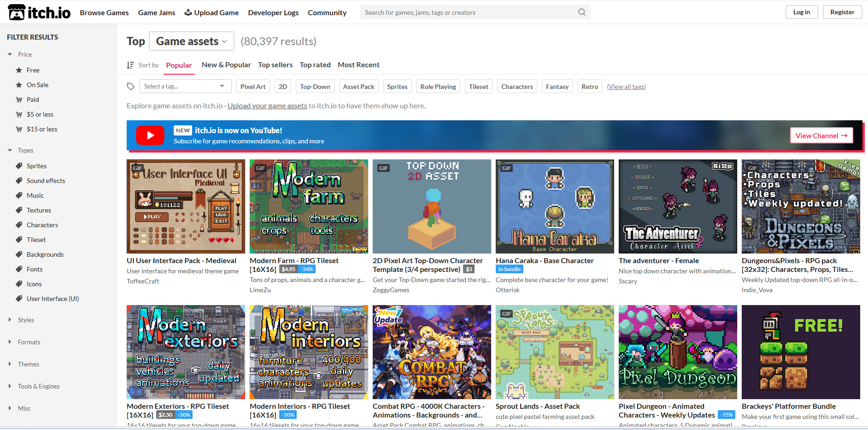This screenshot has width=868, height=430.
Task: Click the cart icon beside $5 or less
Action: 19,114
